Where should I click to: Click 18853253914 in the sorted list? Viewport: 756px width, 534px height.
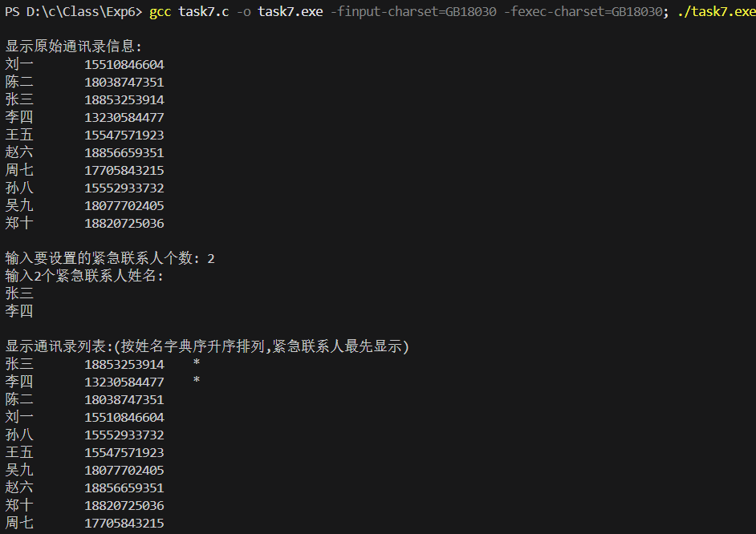(x=124, y=365)
